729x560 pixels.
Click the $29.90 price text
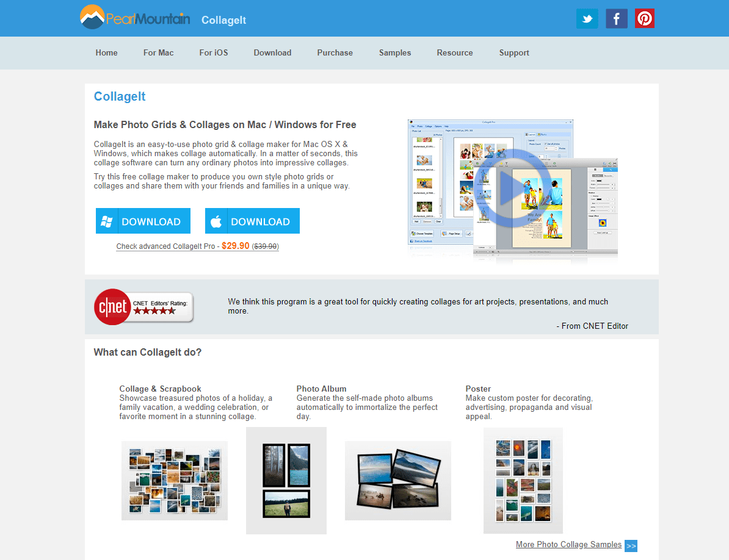pyautogui.click(x=235, y=246)
